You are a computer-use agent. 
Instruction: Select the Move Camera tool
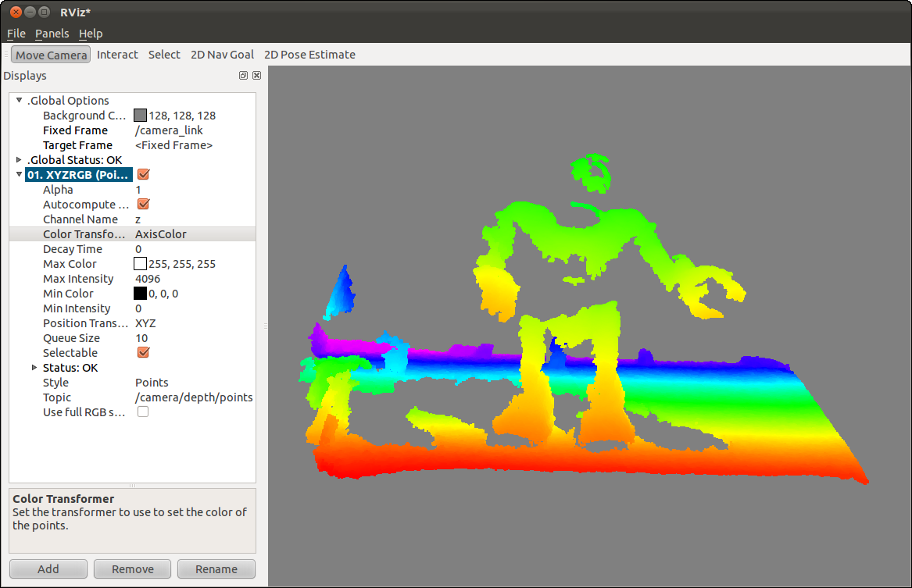tap(52, 55)
